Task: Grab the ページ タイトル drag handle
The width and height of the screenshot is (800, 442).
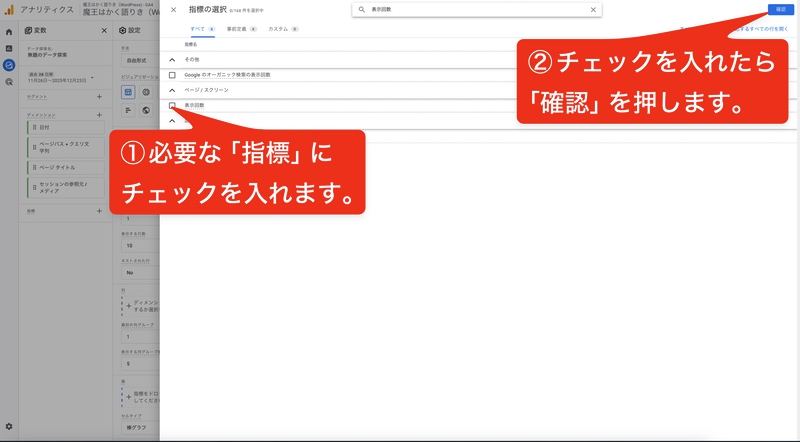Action: (x=34, y=167)
